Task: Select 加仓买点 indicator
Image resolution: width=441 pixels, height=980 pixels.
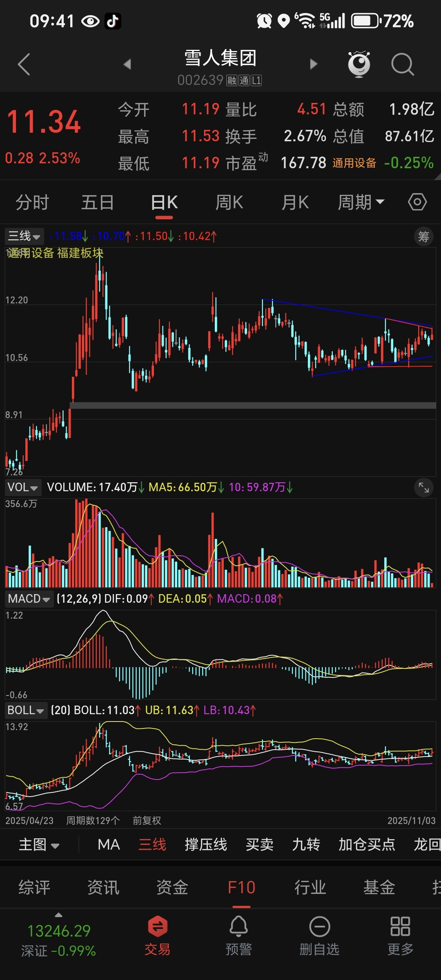Action: (x=367, y=844)
